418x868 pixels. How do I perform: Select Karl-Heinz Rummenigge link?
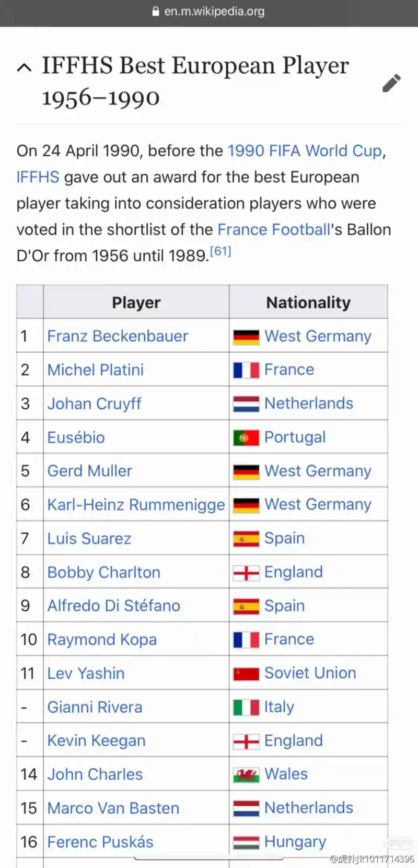point(136,505)
